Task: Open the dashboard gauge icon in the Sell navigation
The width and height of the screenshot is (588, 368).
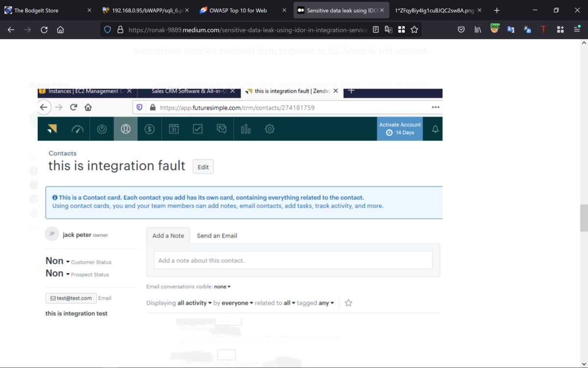Action: coord(77,129)
